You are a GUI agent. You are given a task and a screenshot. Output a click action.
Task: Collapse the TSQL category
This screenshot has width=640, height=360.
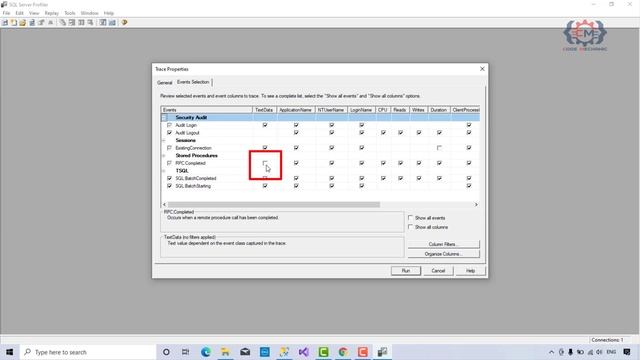tap(164, 171)
